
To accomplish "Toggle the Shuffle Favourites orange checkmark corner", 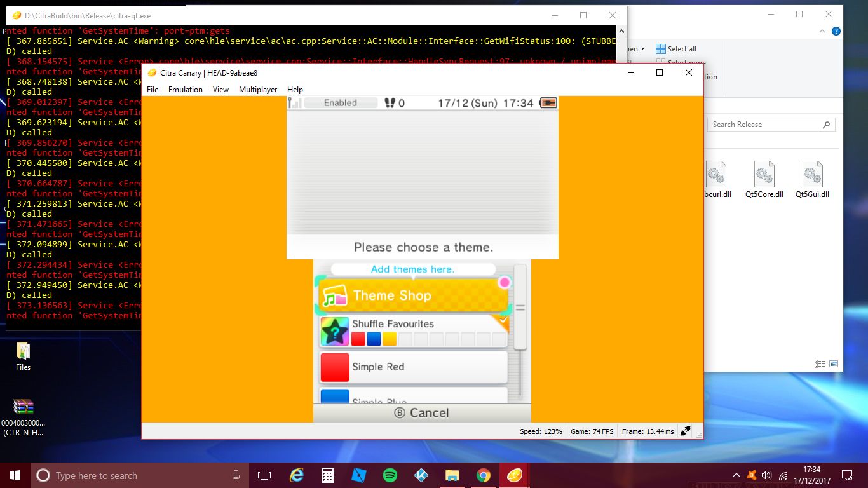I will (501, 322).
